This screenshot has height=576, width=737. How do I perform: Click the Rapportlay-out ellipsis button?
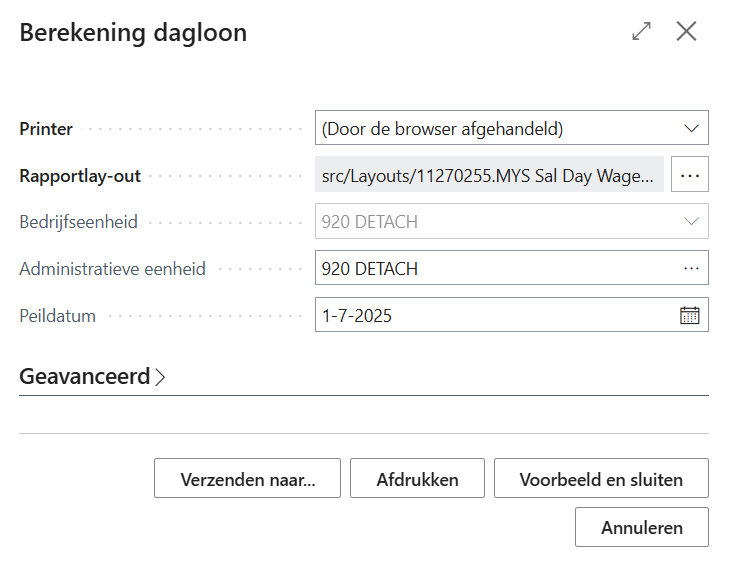pos(689,175)
